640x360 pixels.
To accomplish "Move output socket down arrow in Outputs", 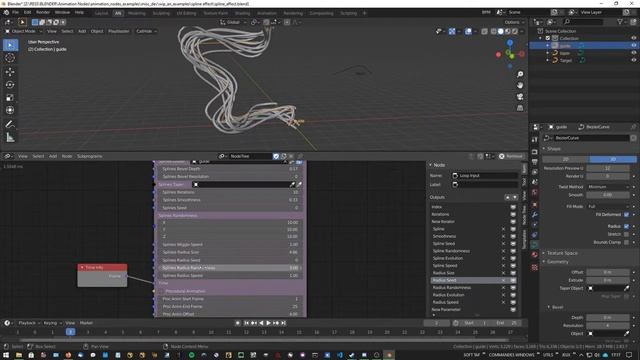I will tap(515, 197).
